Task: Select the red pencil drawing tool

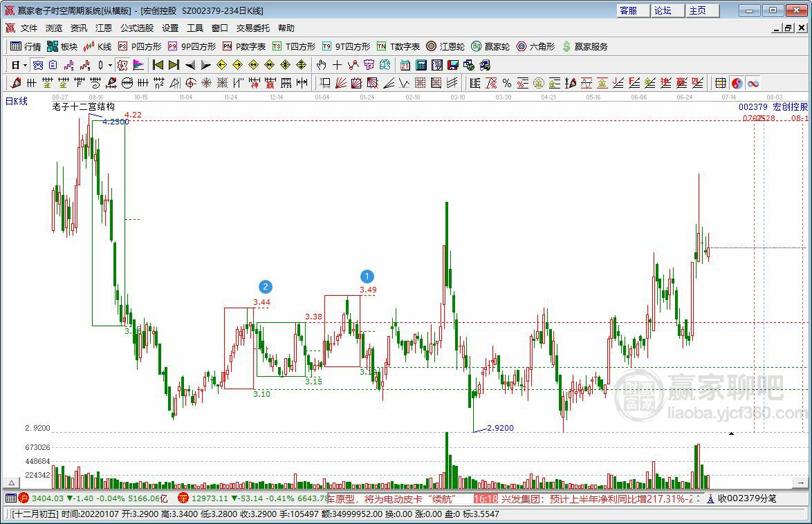Action: point(15,83)
